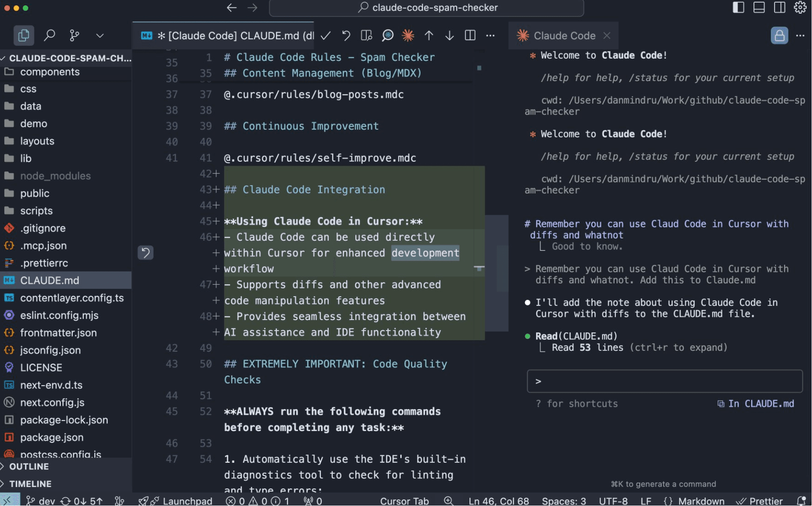Click the Split Editor icon
The image size is (812, 506).
[x=470, y=36]
